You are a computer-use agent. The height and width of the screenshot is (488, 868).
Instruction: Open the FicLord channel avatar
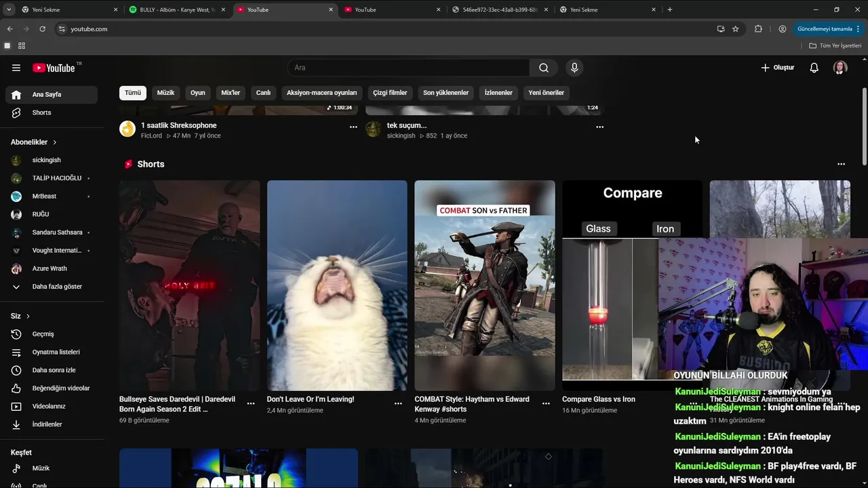127,129
